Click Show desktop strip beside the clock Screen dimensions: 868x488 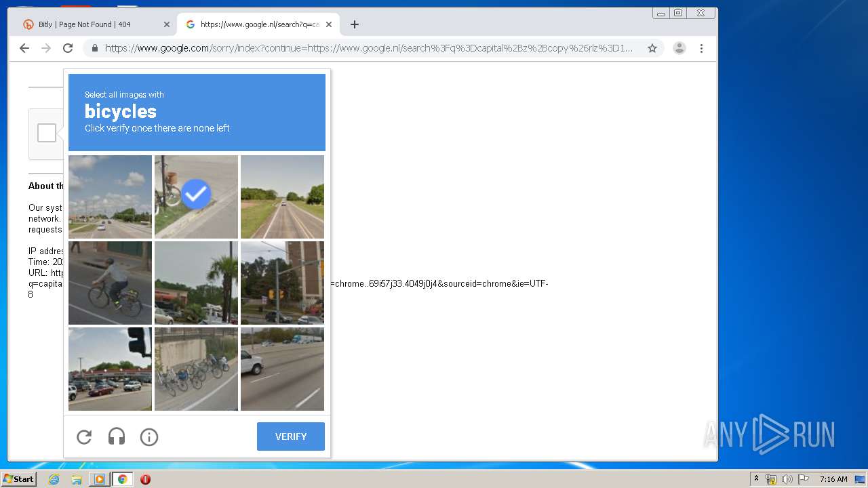860,479
